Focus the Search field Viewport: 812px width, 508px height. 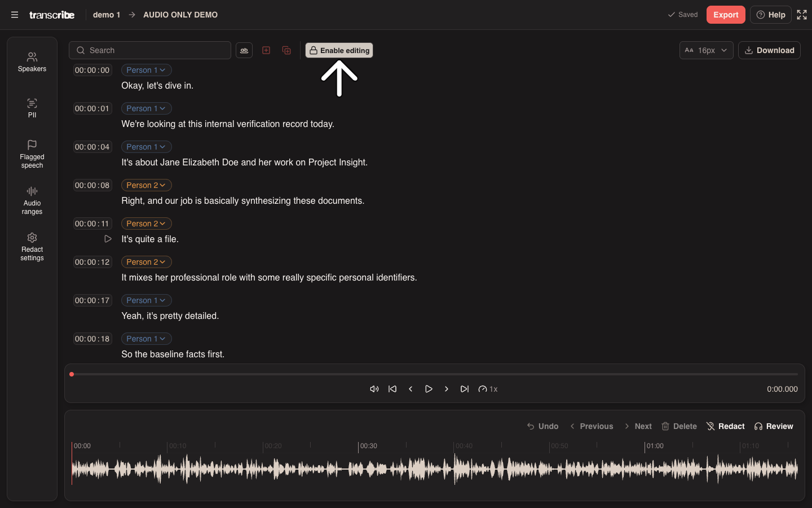150,50
